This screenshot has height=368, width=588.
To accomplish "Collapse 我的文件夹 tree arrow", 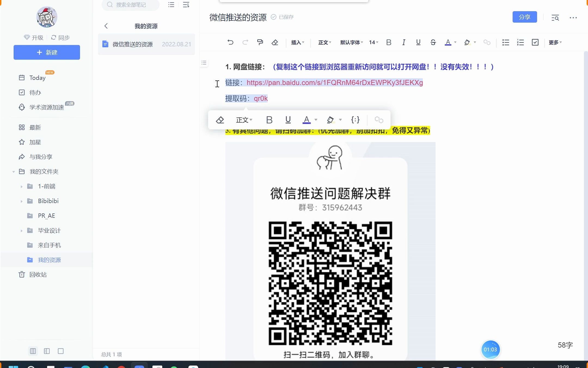I will (x=14, y=172).
